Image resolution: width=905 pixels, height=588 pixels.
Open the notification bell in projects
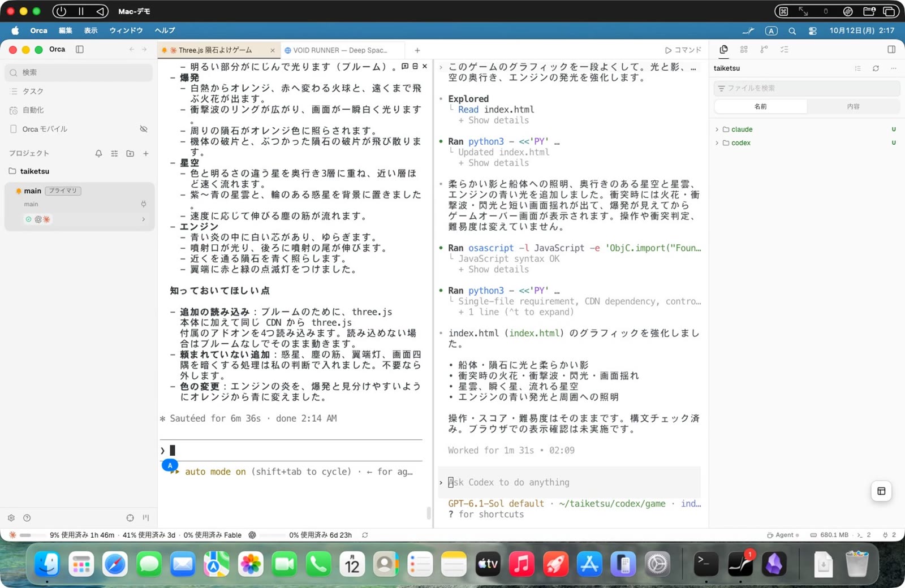(98, 153)
